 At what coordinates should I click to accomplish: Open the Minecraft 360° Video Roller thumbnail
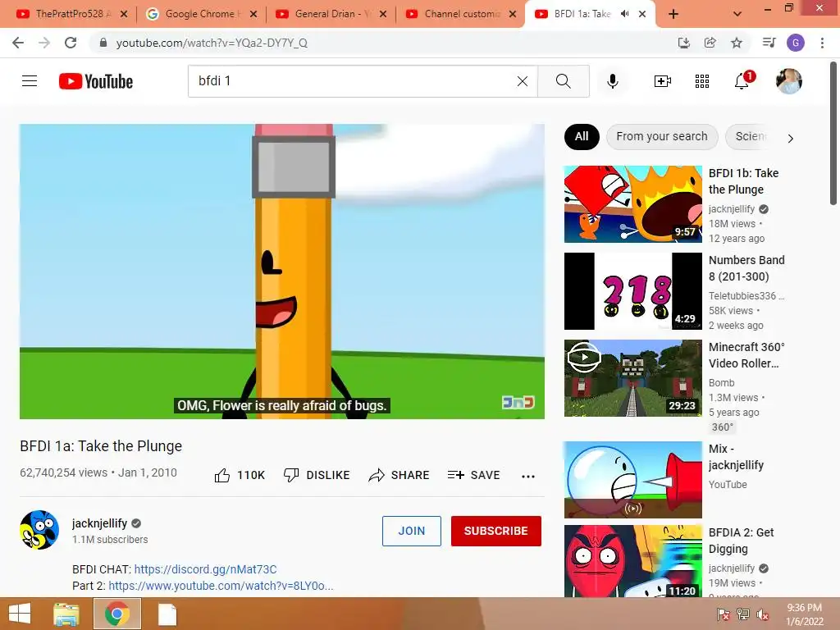632,377
